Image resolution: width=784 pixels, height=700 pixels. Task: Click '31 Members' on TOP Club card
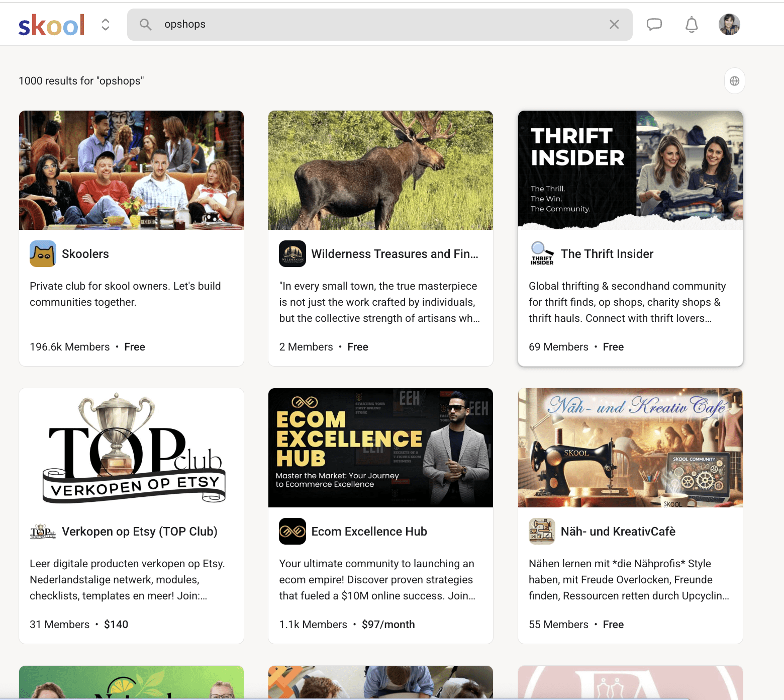[60, 625]
